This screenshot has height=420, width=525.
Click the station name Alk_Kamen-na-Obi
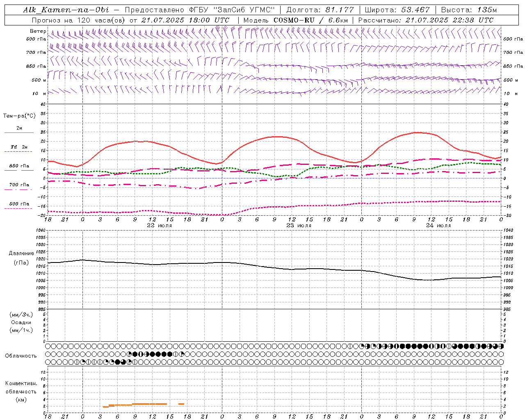click(66, 10)
